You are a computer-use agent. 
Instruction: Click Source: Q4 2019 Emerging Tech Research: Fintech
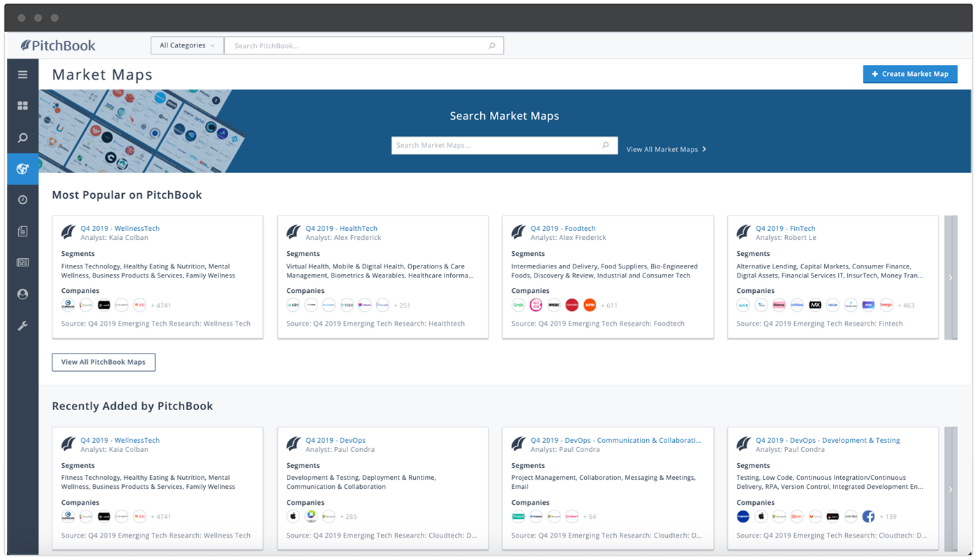(x=820, y=324)
